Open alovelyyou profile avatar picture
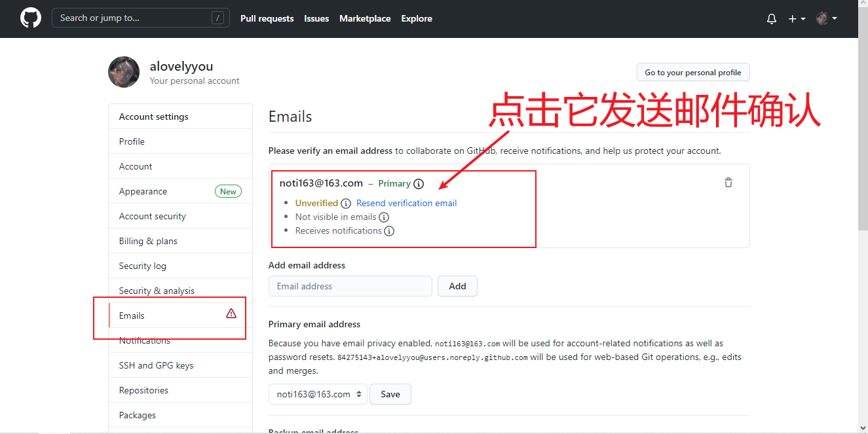Viewport: 868px width, 434px height. coord(124,72)
